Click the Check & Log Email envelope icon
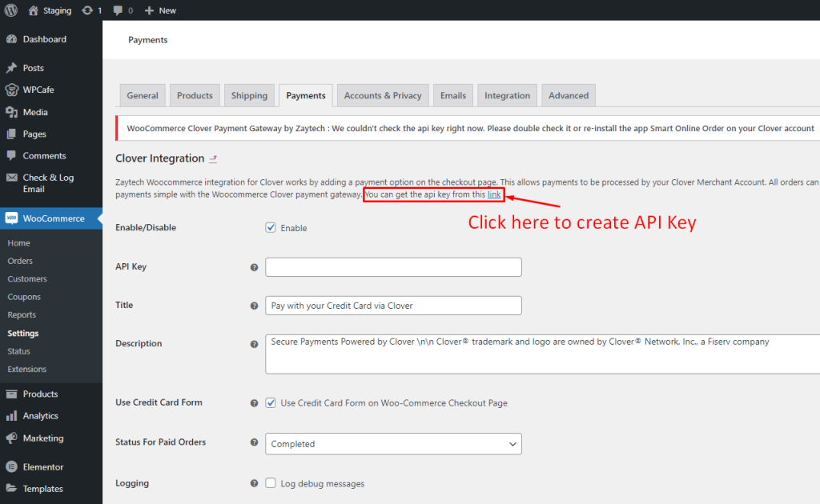The width and height of the screenshot is (820, 504). click(x=11, y=178)
